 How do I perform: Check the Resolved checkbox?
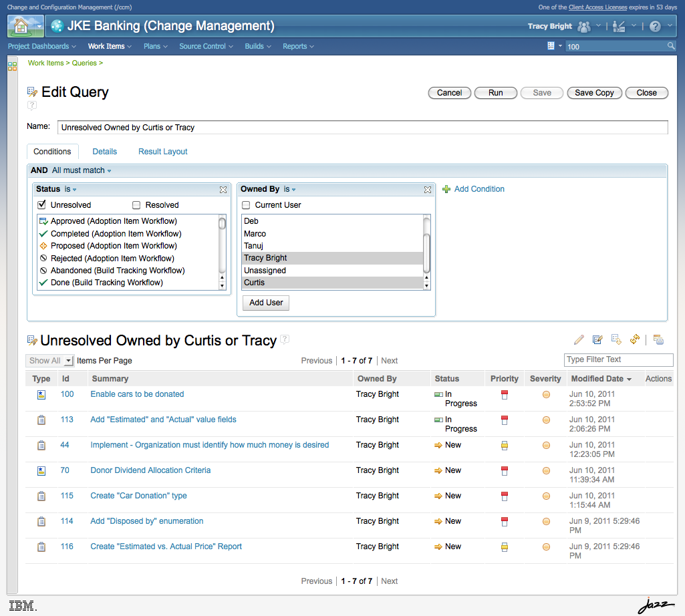tap(136, 205)
